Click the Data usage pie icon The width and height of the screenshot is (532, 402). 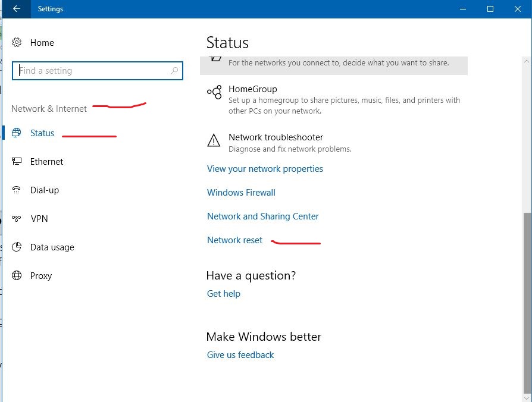[x=17, y=247]
